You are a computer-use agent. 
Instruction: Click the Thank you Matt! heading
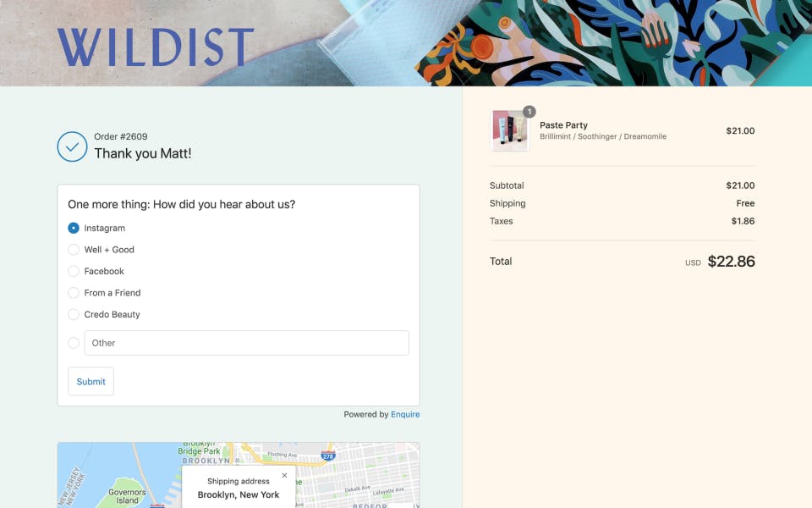click(142, 153)
